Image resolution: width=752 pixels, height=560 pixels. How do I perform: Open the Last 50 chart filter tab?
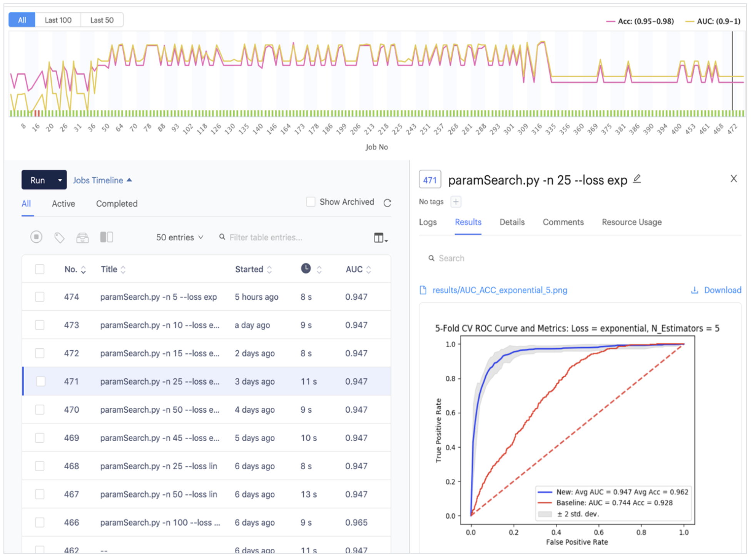pos(102,20)
